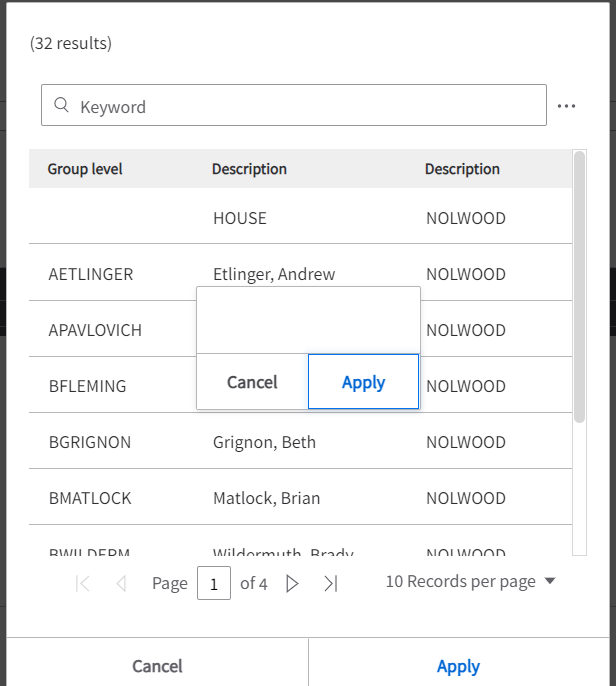Jump to the last page arrow
The height and width of the screenshot is (686, 616).
(331, 583)
